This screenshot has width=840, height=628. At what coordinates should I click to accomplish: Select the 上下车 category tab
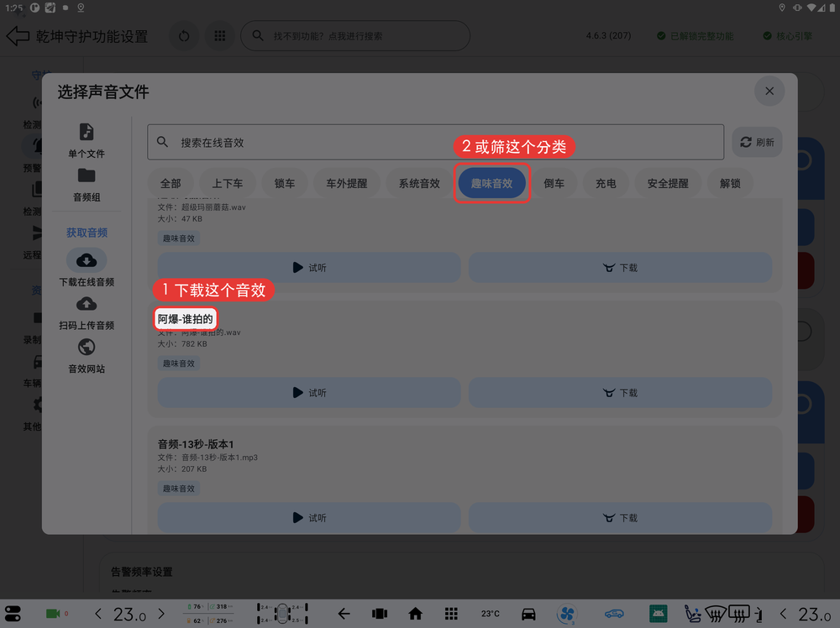tap(228, 184)
